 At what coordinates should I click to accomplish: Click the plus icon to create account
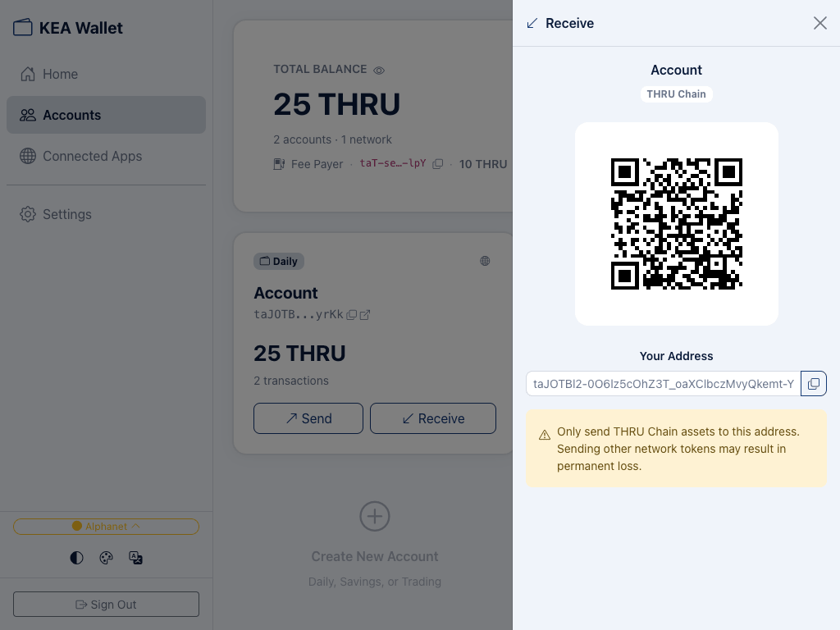pyautogui.click(x=375, y=517)
